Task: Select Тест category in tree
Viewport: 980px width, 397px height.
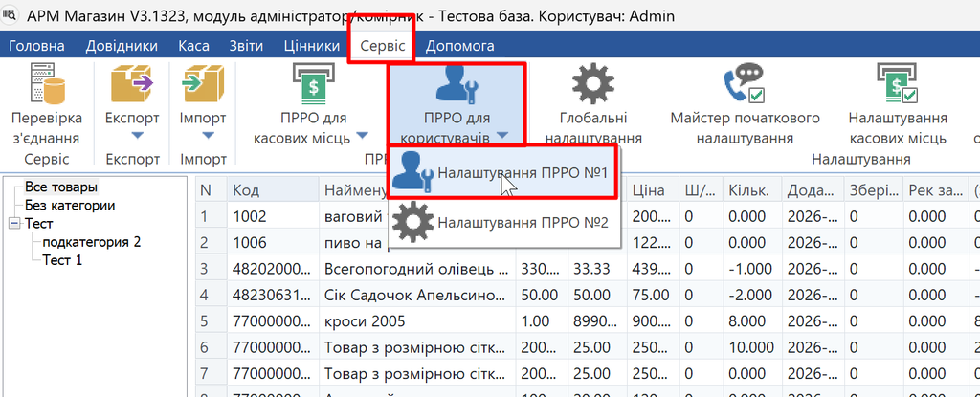Action: pos(38,223)
